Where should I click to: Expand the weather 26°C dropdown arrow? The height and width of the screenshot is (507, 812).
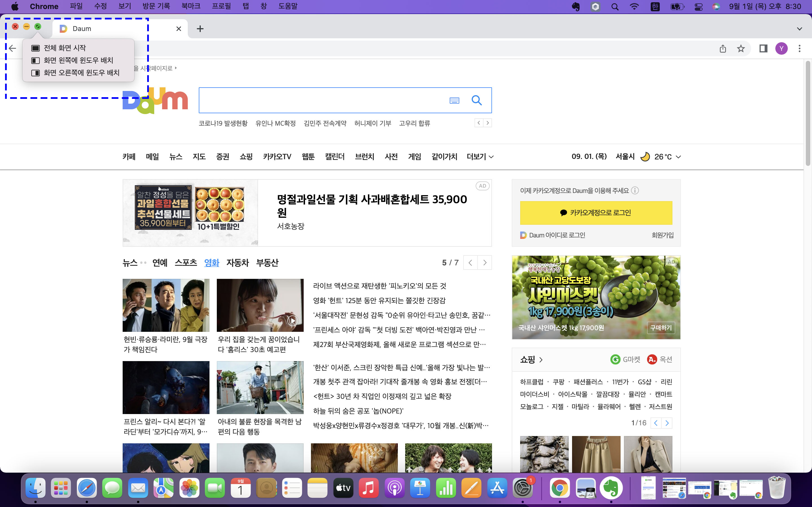pos(678,157)
